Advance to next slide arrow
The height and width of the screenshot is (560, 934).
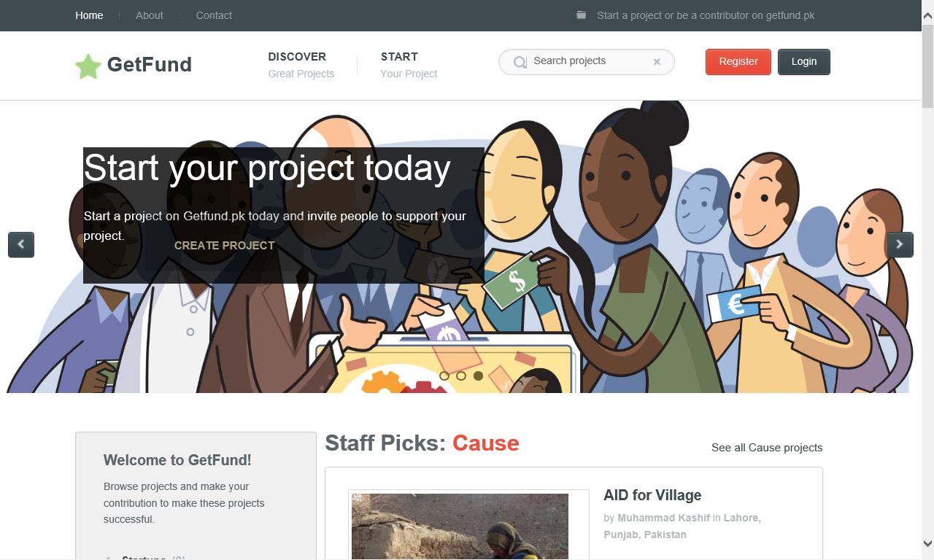point(900,244)
